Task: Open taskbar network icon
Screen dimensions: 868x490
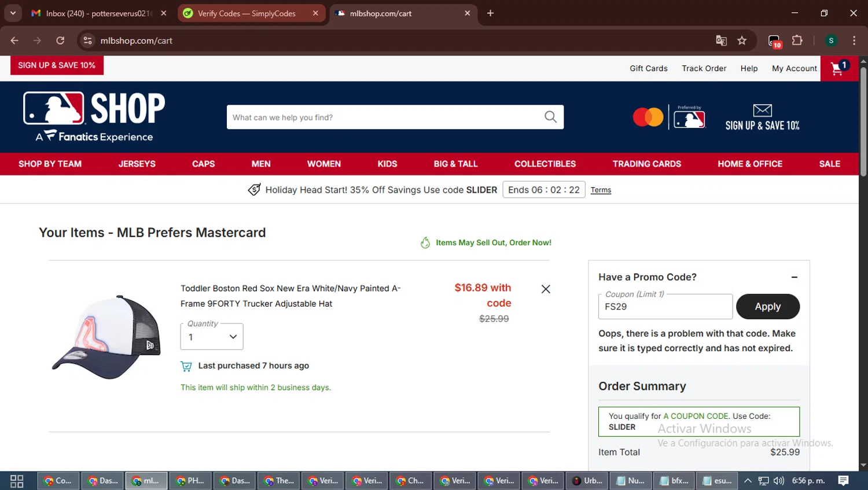Action: coord(763,481)
